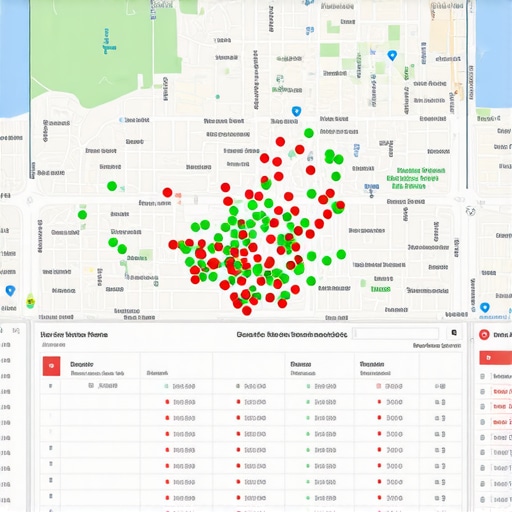Click the blue shield marker at the map's left edge
The height and width of the screenshot is (512, 512).
click(x=10, y=291)
